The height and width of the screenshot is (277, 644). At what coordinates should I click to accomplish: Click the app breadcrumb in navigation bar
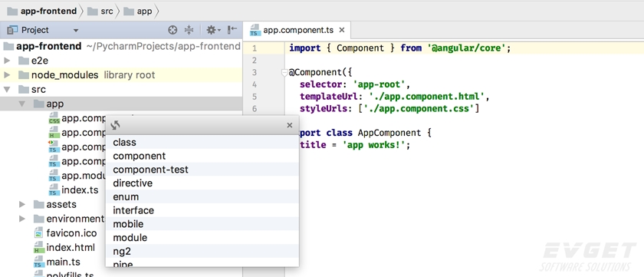[138, 11]
